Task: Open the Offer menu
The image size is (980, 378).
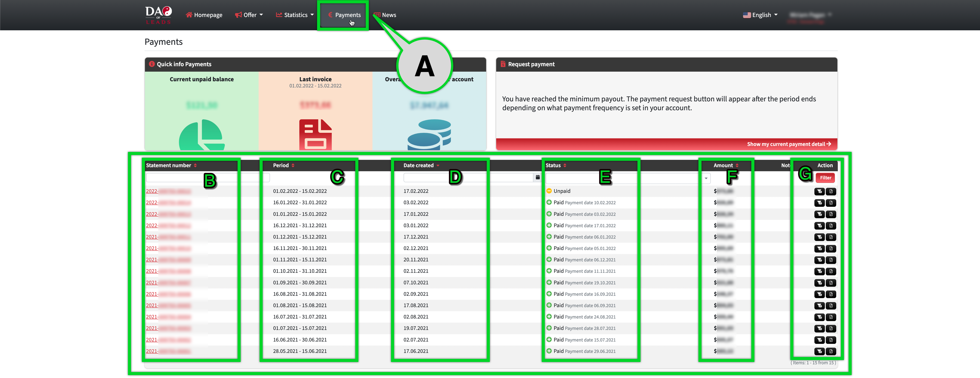Action: tap(249, 15)
